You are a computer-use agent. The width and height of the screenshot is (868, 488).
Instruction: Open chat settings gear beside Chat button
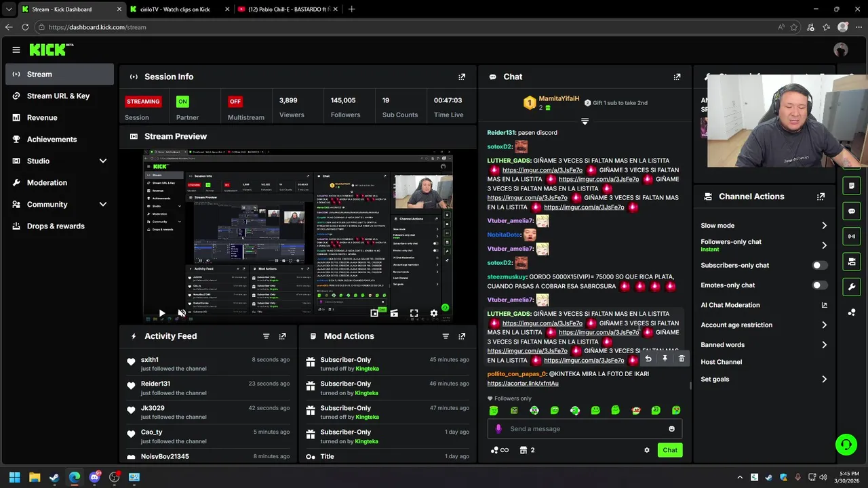tap(646, 450)
